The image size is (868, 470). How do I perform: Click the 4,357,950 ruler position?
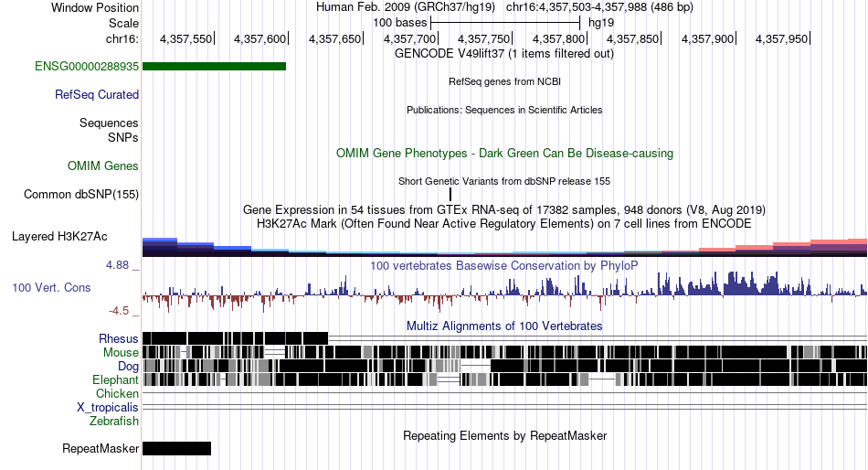781,38
